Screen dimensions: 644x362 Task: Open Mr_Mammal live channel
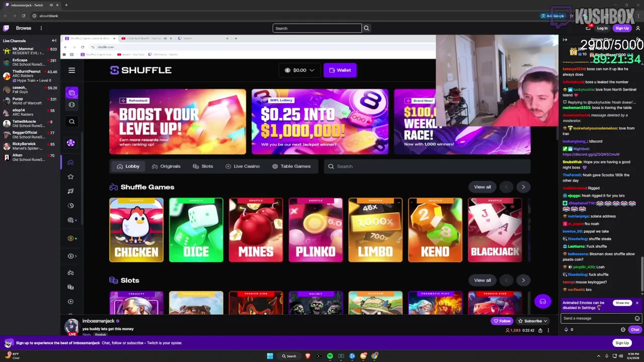point(30,51)
